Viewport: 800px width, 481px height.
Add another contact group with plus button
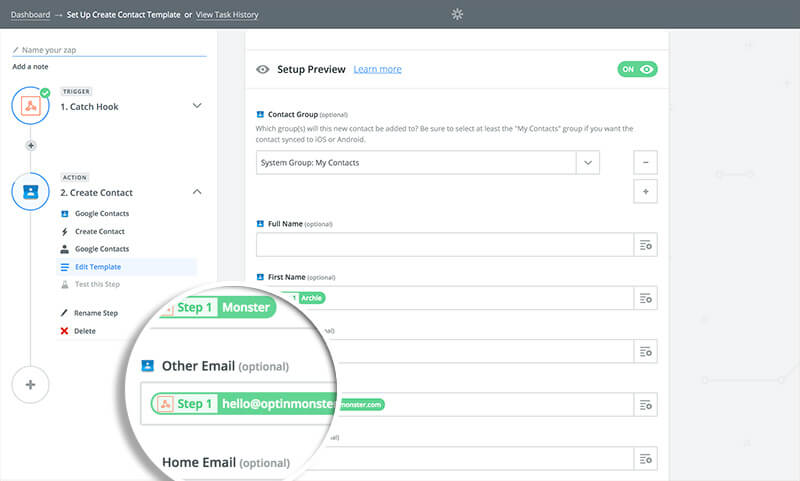pos(645,192)
